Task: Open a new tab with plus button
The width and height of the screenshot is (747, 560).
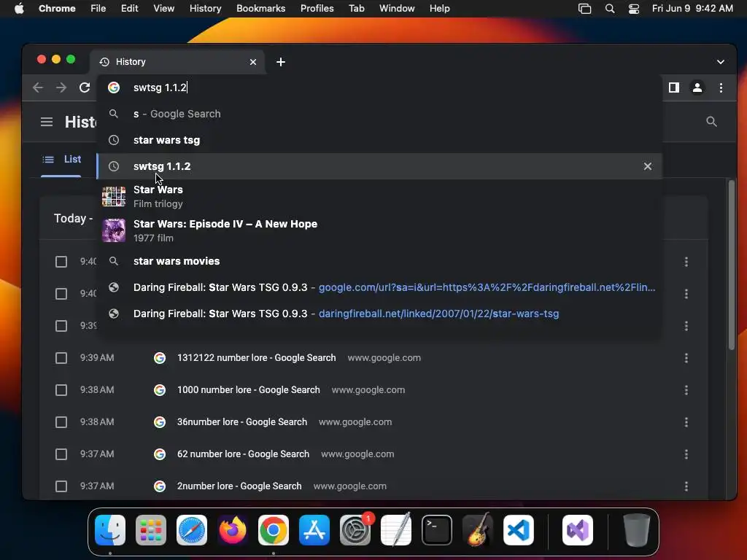Action: 281,62
